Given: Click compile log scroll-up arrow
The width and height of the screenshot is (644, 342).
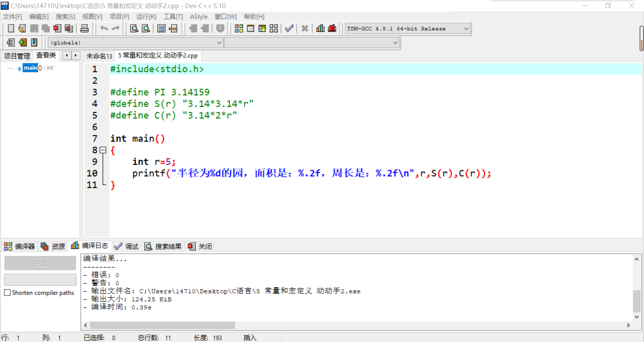Looking at the screenshot, I should point(637,259).
